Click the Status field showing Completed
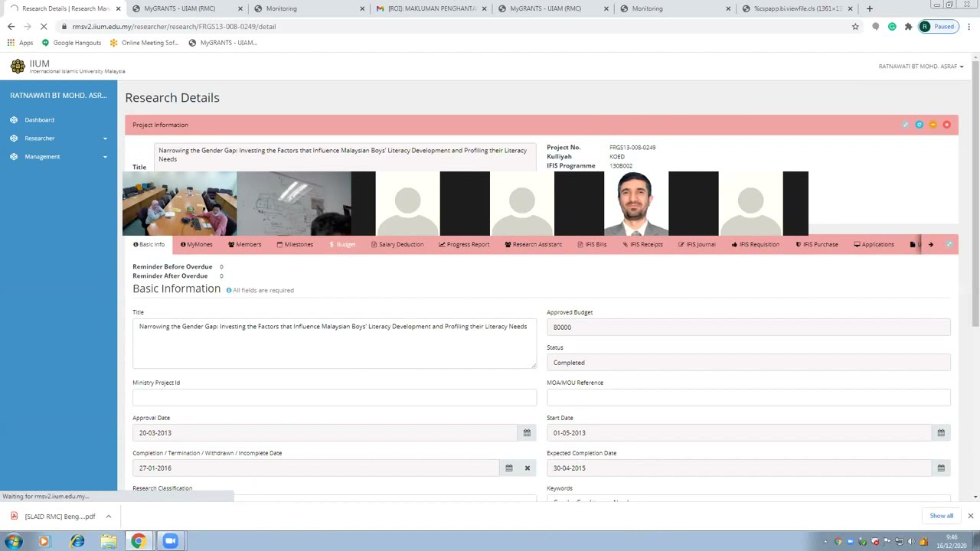 click(x=749, y=363)
